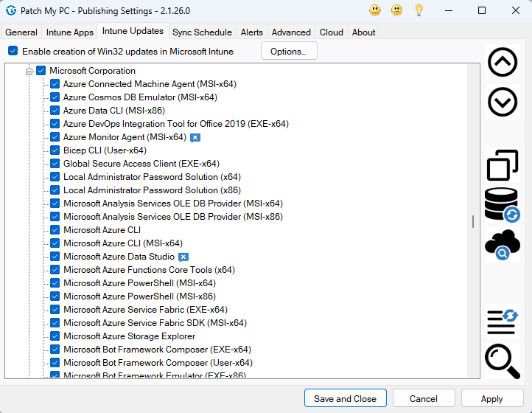The width and height of the screenshot is (532, 413).
Task: Switch to the Cloud tab
Action: (331, 32)
